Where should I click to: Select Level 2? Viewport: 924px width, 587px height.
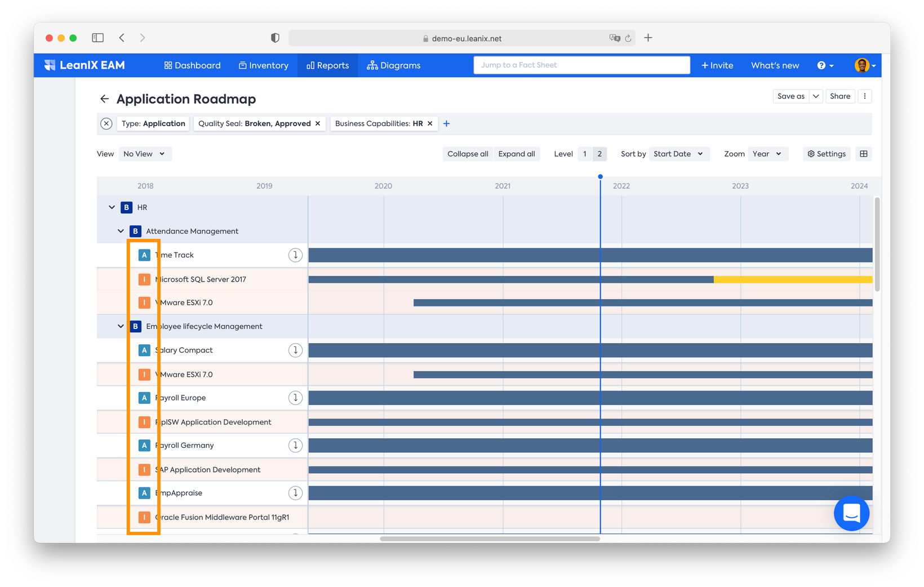pos(599,154)
